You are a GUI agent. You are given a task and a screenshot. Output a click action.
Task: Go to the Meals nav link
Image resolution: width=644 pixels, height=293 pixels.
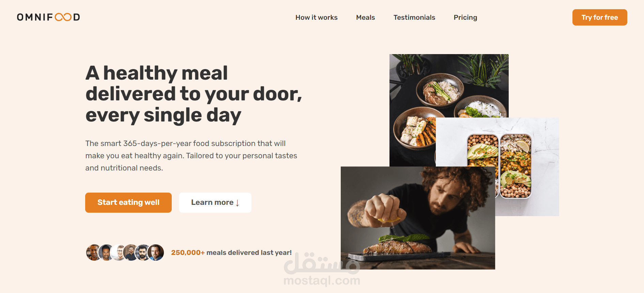coord(365,17)
